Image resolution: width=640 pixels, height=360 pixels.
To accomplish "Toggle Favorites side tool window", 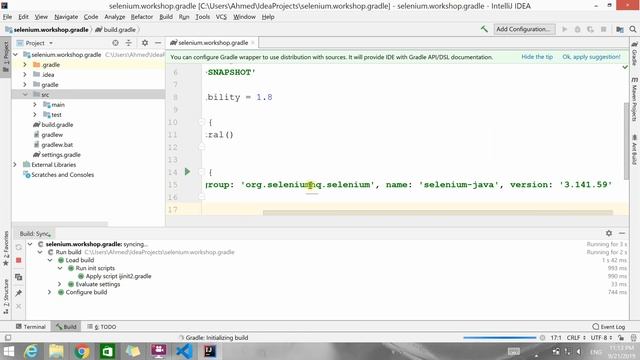I will 6,248.
